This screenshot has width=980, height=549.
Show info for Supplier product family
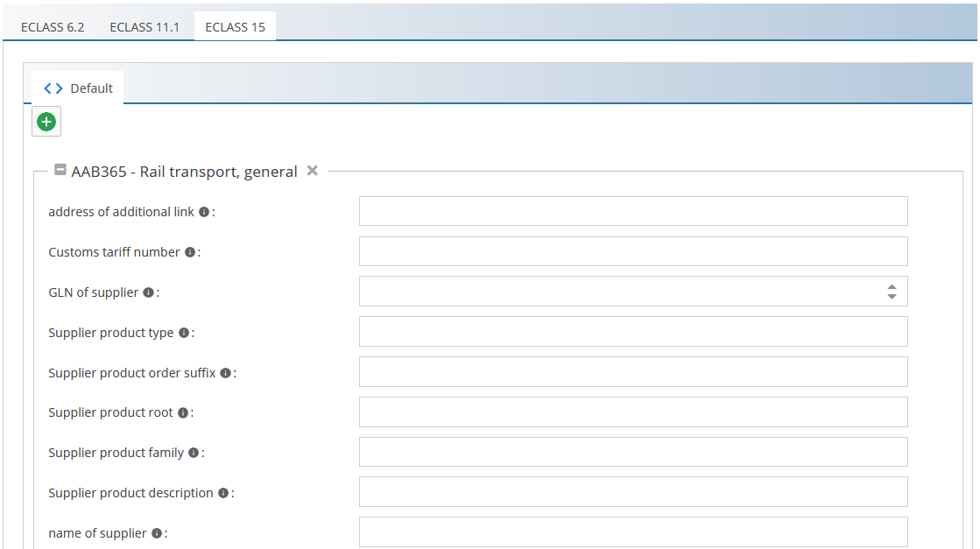194,453
